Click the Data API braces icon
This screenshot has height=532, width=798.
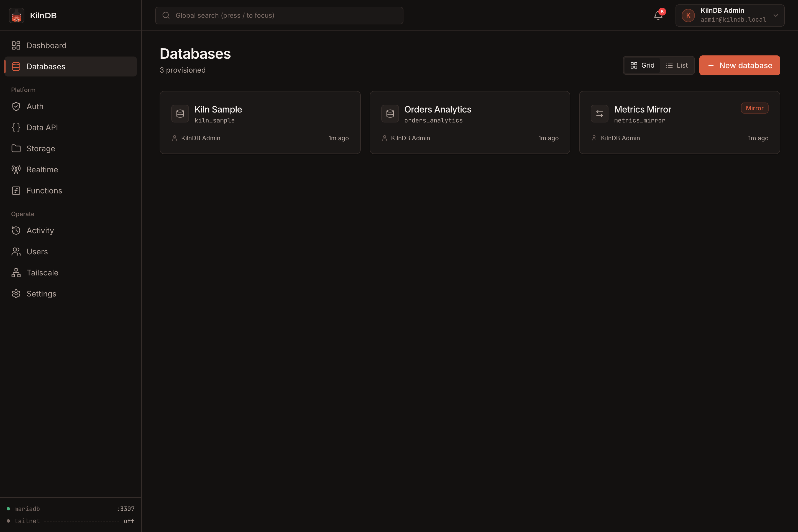16,127
